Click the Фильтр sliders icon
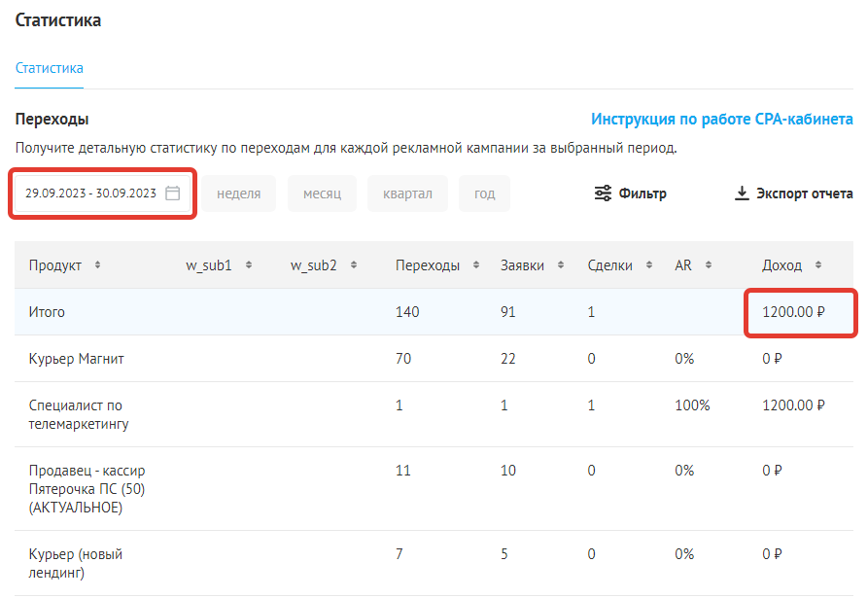 pos(603,193)
